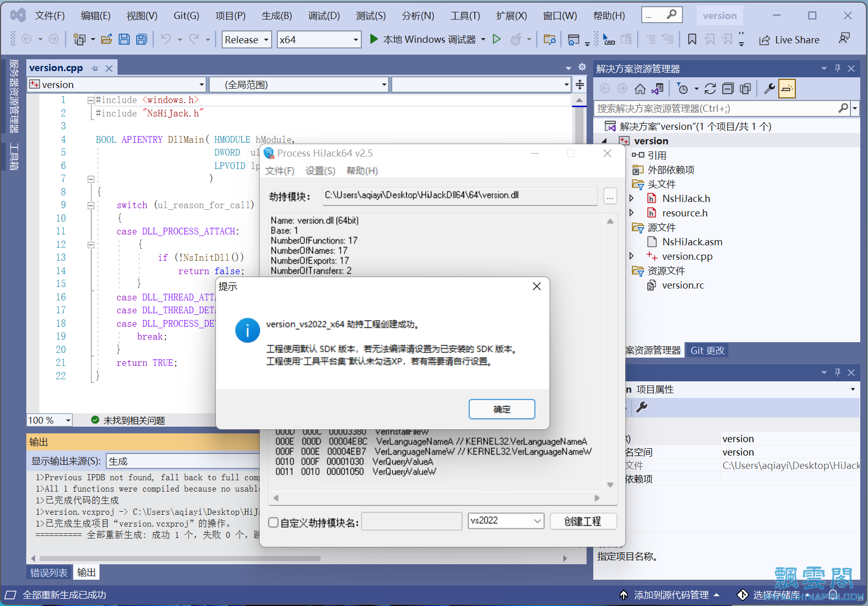Collapse the version project node in Solution Explorer
This screenshot has height=606, width=868.
coord(605,141)
